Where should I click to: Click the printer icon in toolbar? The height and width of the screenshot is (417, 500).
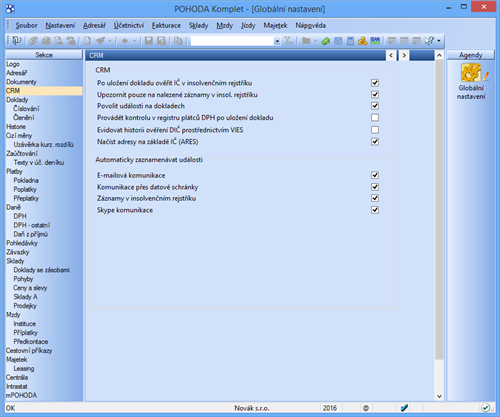[46, 41]
